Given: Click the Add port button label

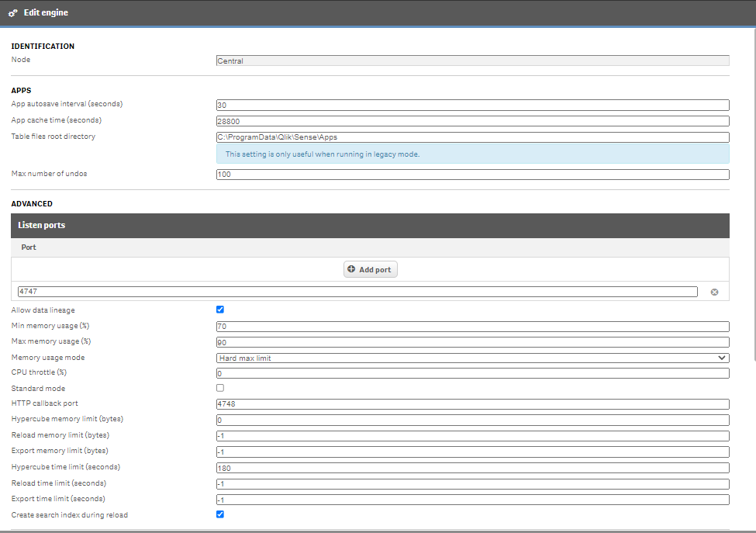Looking at the screenshot, I should click(x=375, y=270).
